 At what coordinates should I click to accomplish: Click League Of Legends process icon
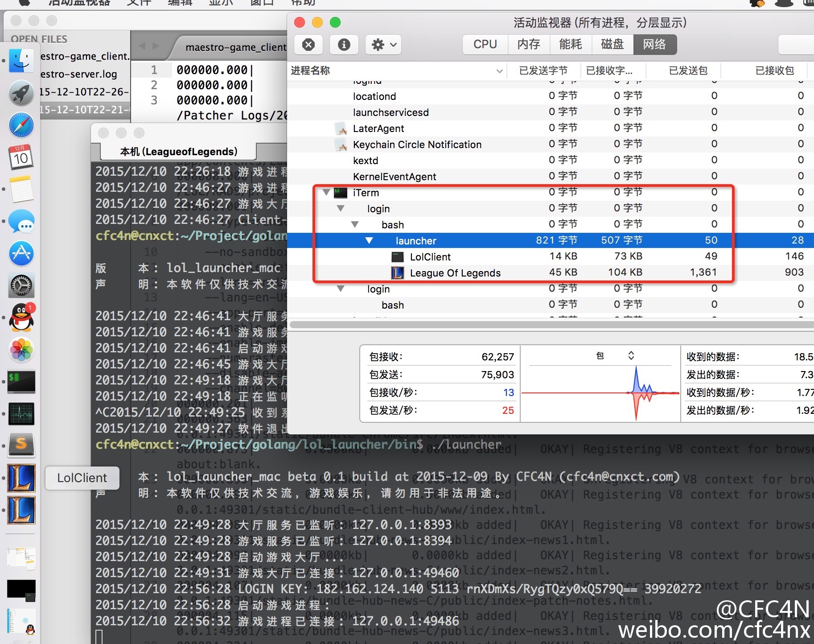pyautogui.click(x=398, y=273)
